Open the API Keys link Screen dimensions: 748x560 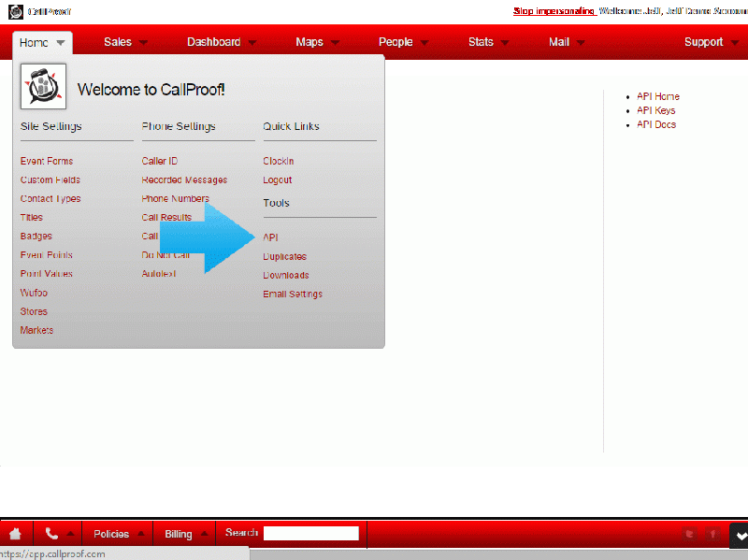click(655, 110)
